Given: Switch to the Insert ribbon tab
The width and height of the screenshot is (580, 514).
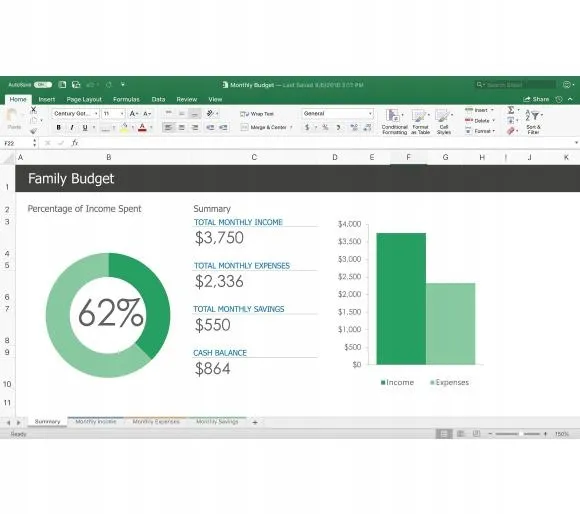Looking at the screenshot, I should coord(47,99).
